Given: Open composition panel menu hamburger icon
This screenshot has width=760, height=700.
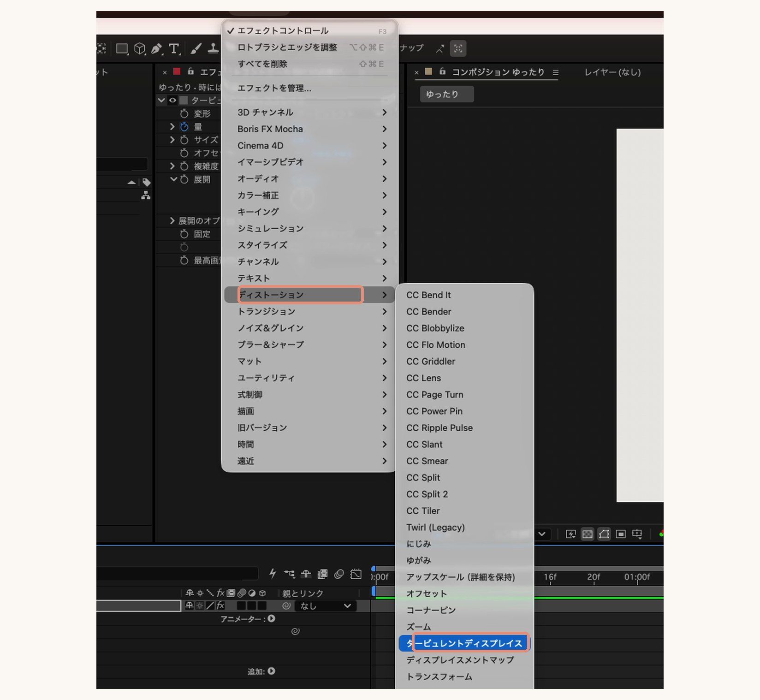Looking at the screenshot, I should 556,72.
